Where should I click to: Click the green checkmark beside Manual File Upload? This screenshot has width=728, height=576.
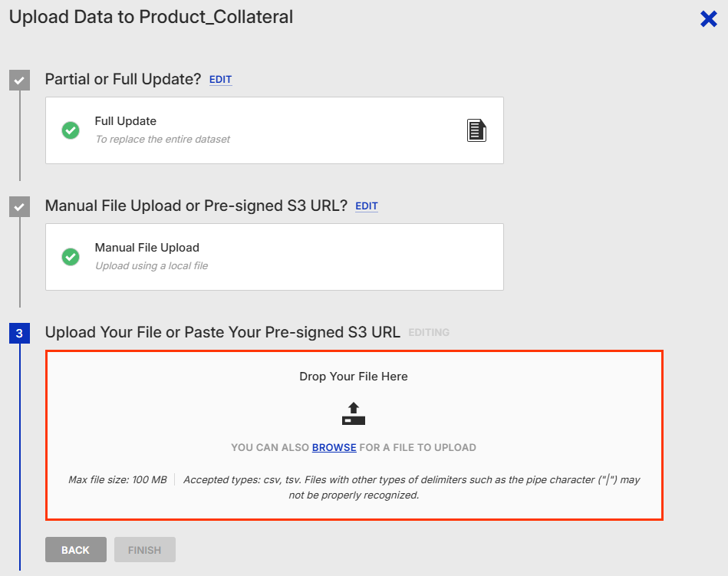pyautogui.click(x=71, y=257)
